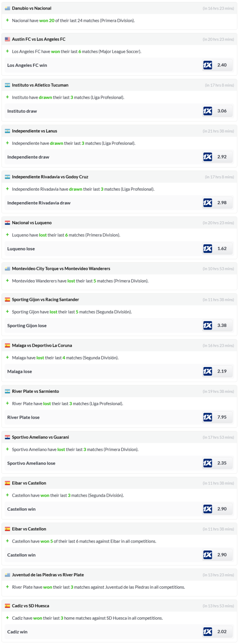Expand the plus beside Luqueno lost 6 matches
The image size is (239, 644).
coord(7,235)
